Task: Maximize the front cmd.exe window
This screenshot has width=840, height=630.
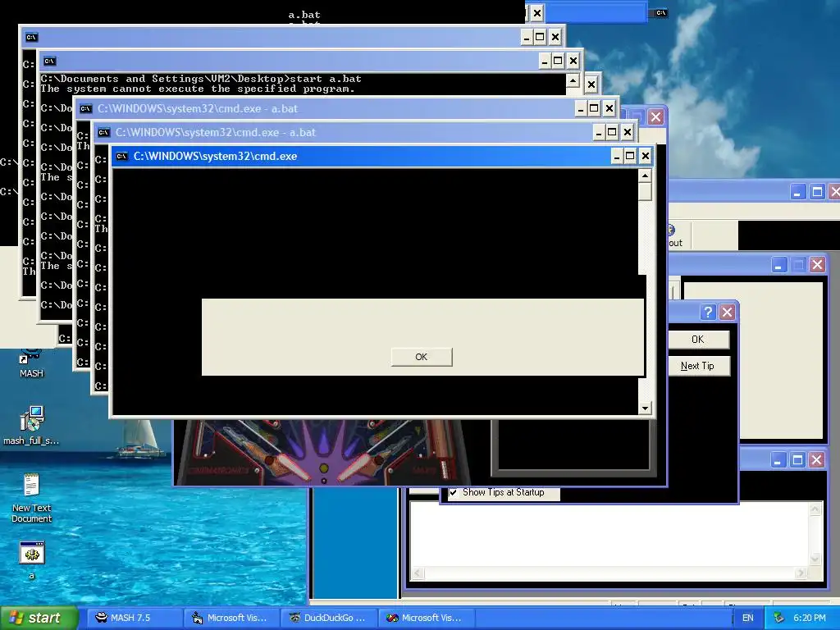Action: (630, 157)
